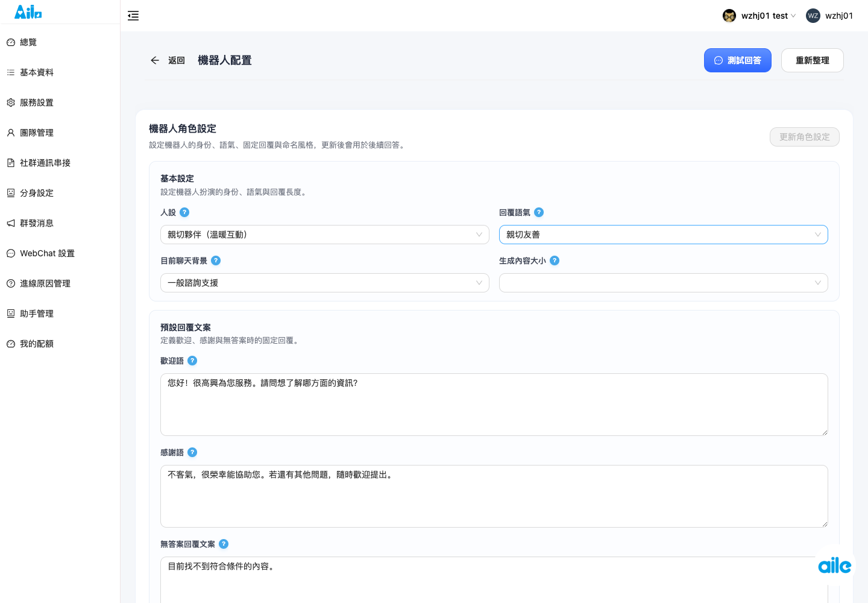The image size is (868, 603).
Task: Expand the 人設 dropdown
Action: click(x=325, y=235)
